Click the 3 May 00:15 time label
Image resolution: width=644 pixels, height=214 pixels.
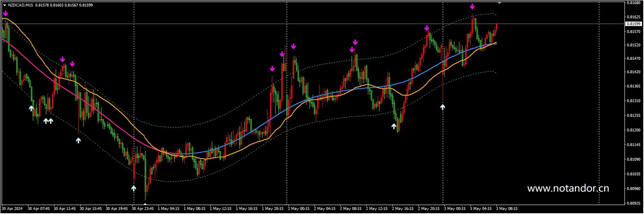click(x=455, y=209)
